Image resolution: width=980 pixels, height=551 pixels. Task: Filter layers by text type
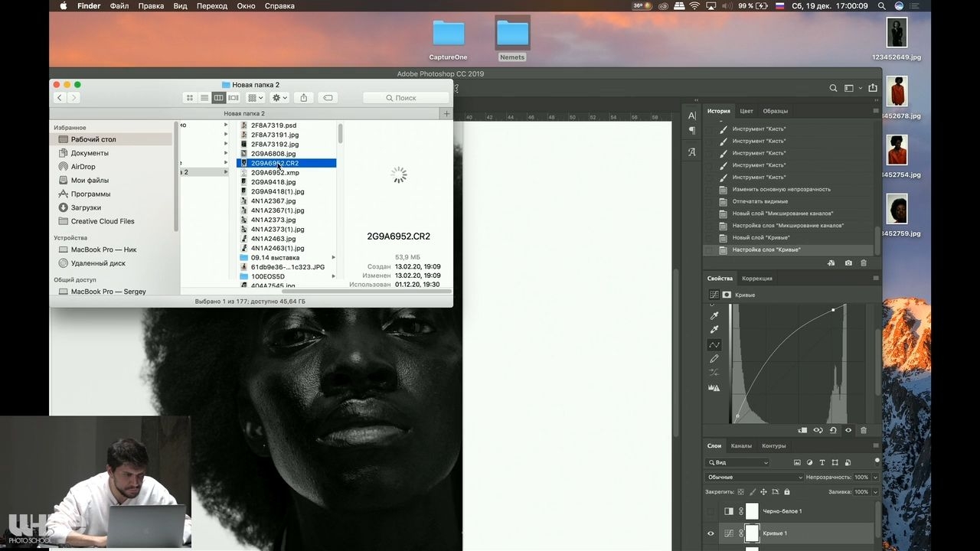[x=822, y=463]
